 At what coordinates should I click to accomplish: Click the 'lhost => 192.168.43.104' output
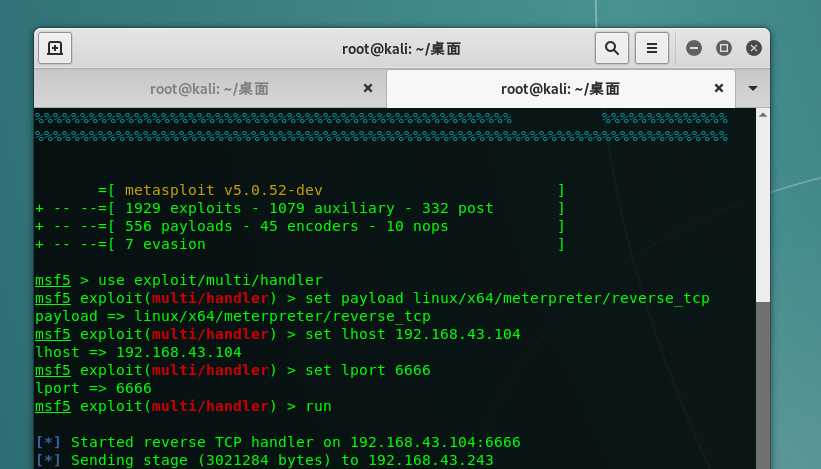tap(138, 352)
